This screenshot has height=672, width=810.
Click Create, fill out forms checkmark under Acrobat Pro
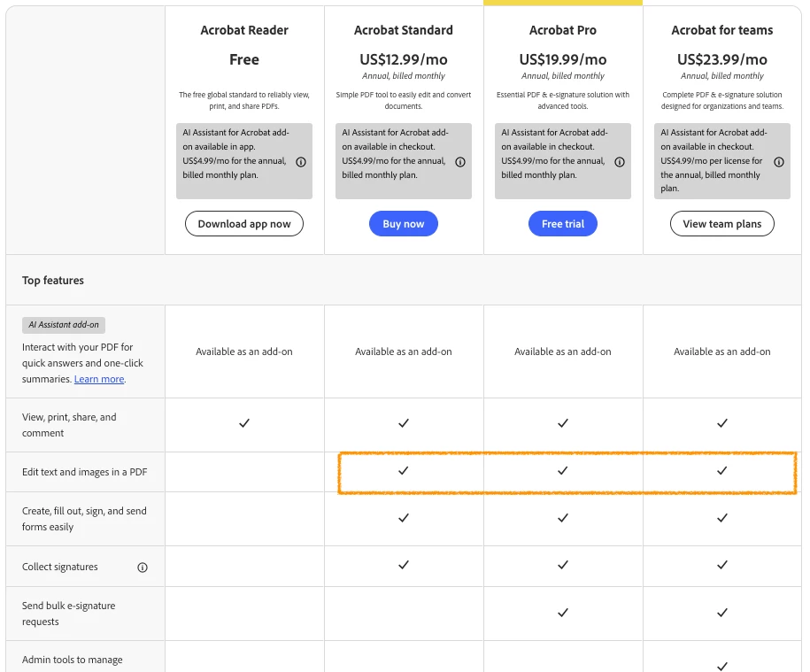click(x=562, y=518)
